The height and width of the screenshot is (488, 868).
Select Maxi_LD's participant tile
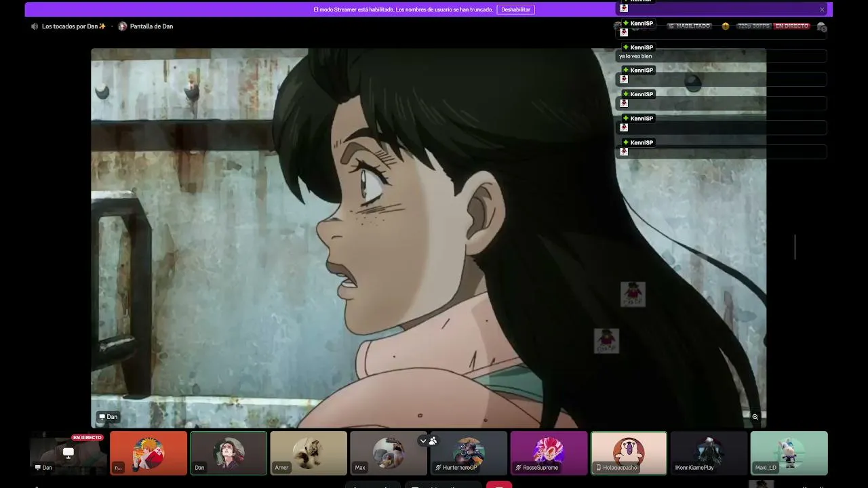(x=789, y=453)
